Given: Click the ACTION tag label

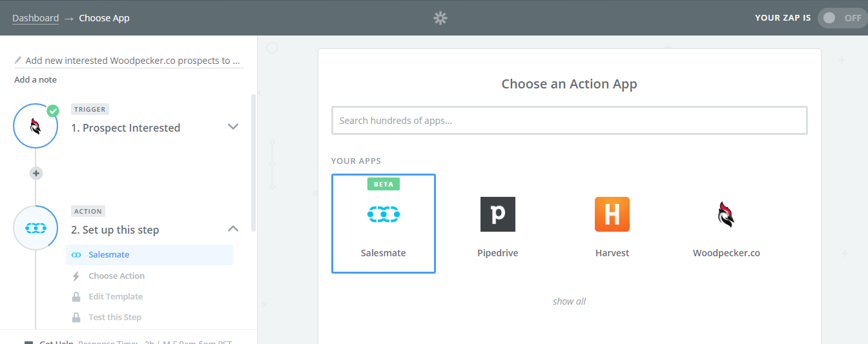Looking at the screenshot, I should 88,211.
